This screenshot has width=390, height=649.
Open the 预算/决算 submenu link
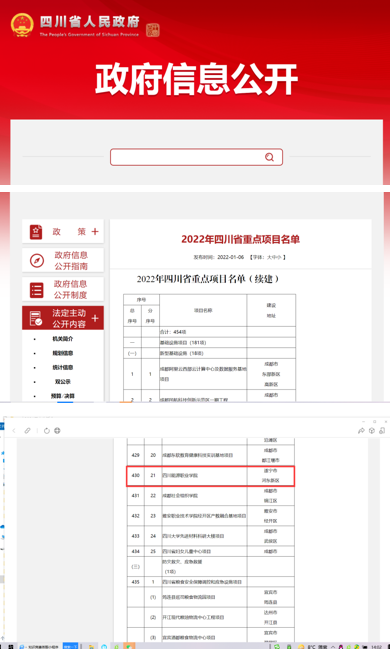pos(63,396)
